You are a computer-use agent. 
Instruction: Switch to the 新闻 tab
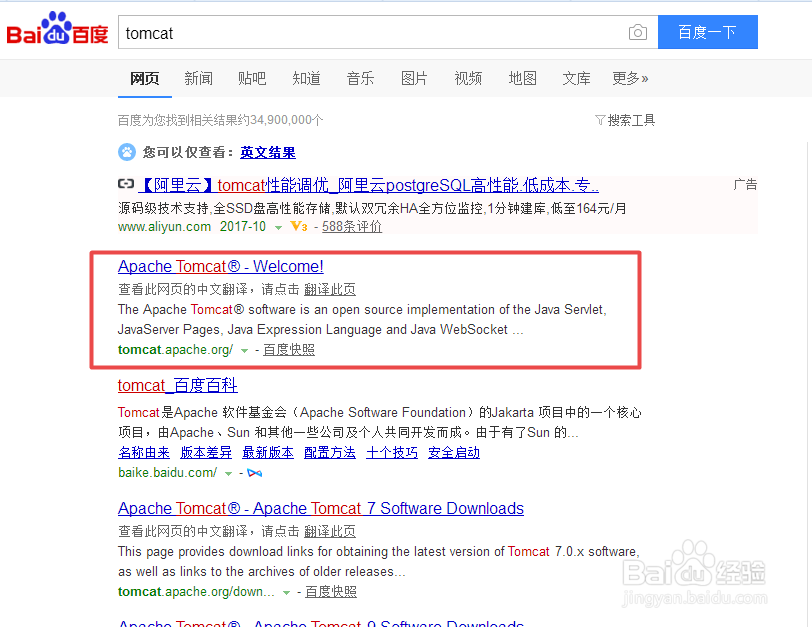[x=198, y=78]
